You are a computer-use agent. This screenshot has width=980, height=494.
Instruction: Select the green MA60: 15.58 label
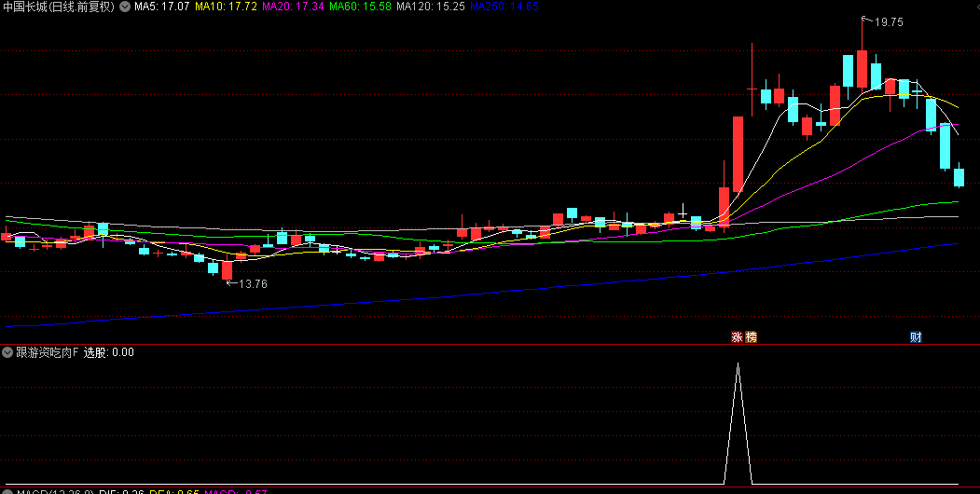pyautogui.click(x=360, y=7)
